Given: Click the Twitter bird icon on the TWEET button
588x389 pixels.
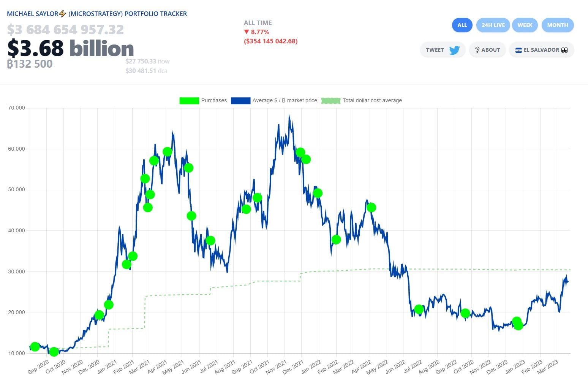Looking at the screenshot, I should pyautogui.click(x=455, y=49).
